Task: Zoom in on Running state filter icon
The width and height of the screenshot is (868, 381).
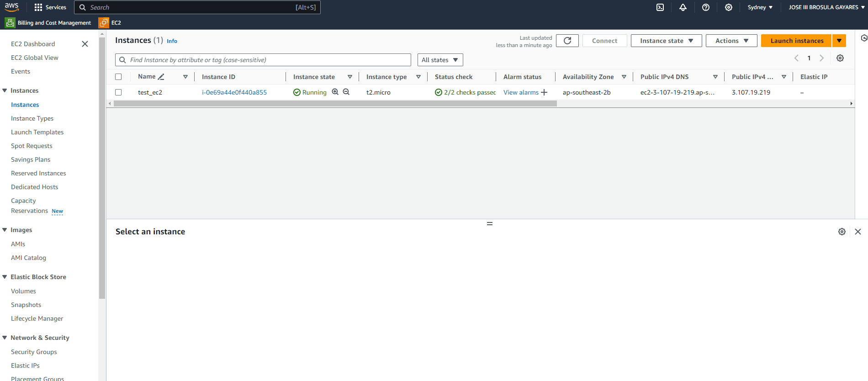Action: pyautogui.click(x=335, y=92)
